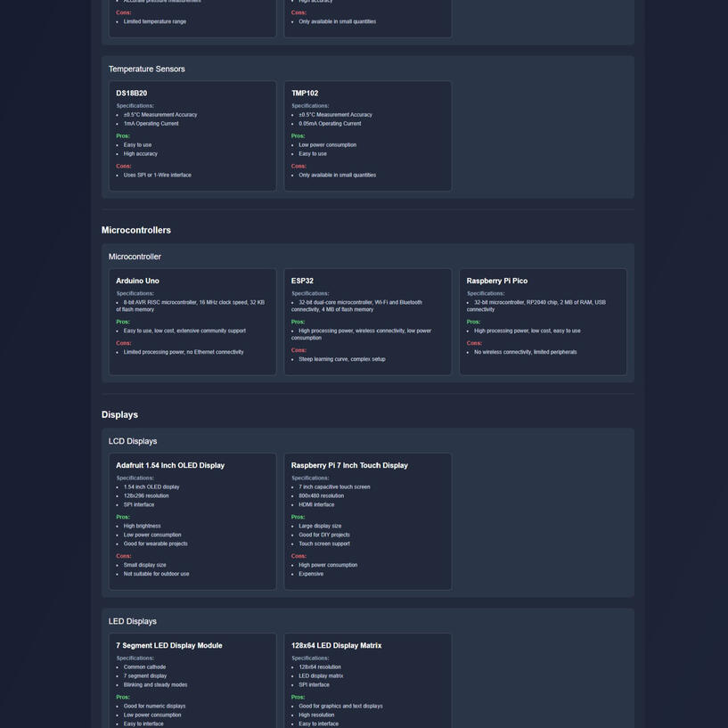Viewport: 728px width, 728px height.
Task: Click 'Touch screen support' pro
Action: tap(324, 544)
